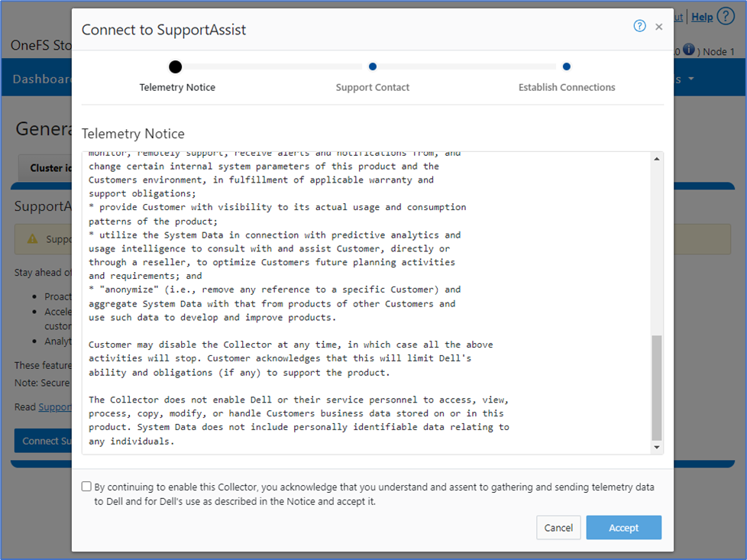Expand the dropdown caret in the blue navigation bar
This screenshot has width=747, height=560.
pos(691,79)
